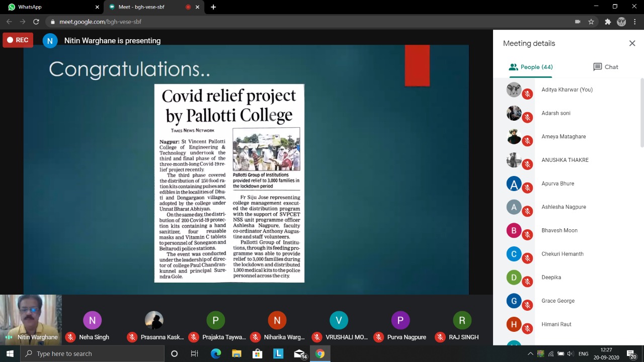
Task: Open the Windows notification center
Action: (x=632, y=353)
